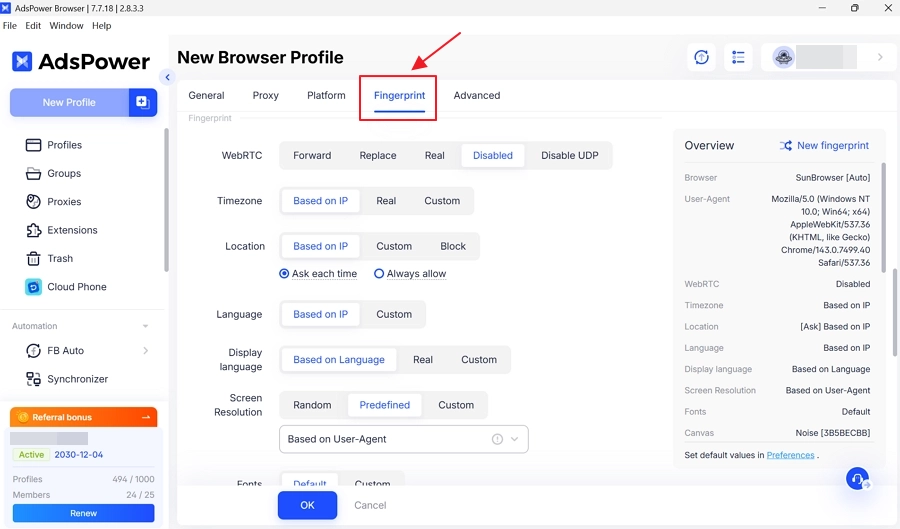
Task: Click the Cancel button
Action: pyautogui.click(x=370, y=505)
